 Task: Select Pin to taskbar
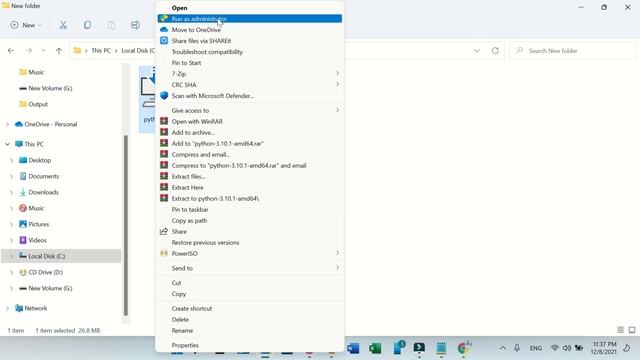[250, 210]
